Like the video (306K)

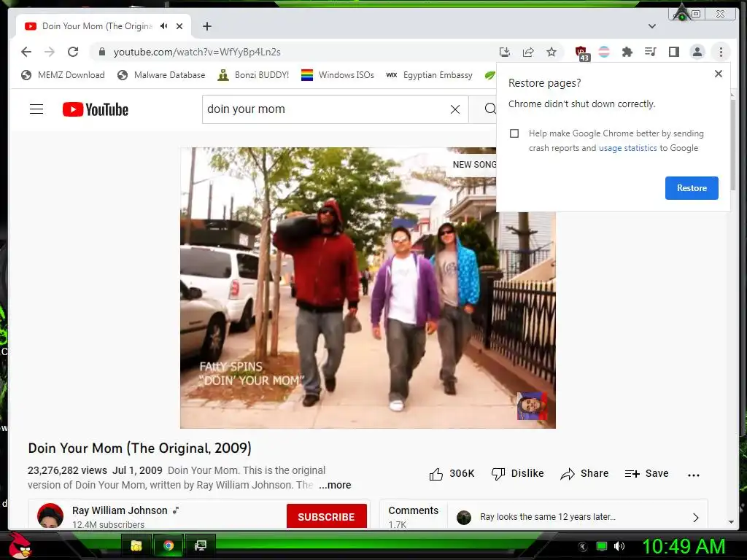[452, 474]
